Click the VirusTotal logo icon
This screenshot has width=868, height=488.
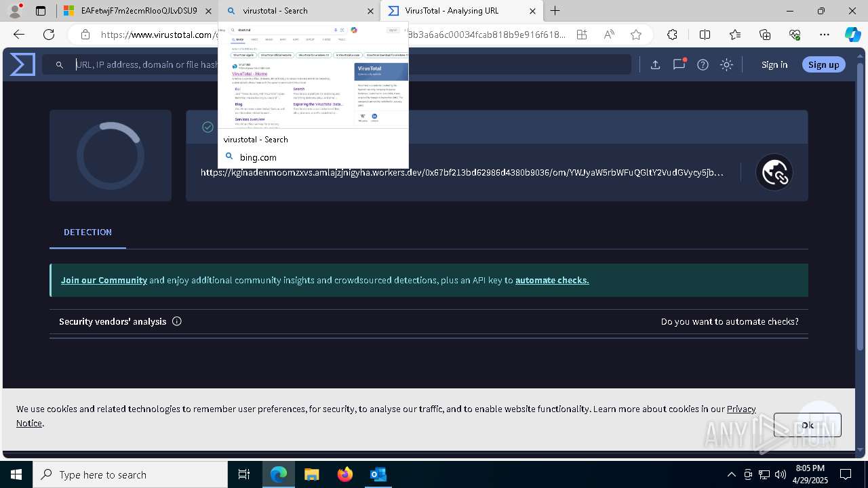point(22,64)
